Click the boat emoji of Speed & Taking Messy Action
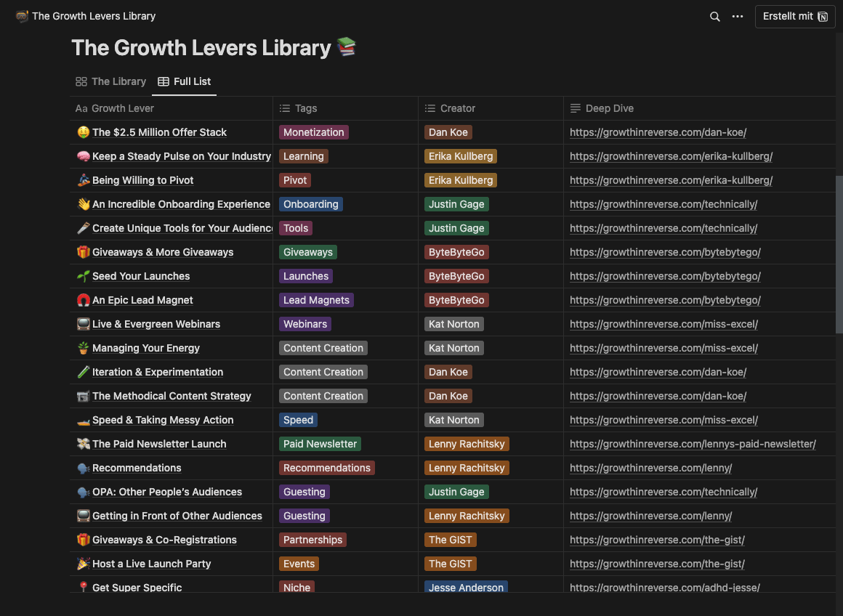 (x=83, y=421)
